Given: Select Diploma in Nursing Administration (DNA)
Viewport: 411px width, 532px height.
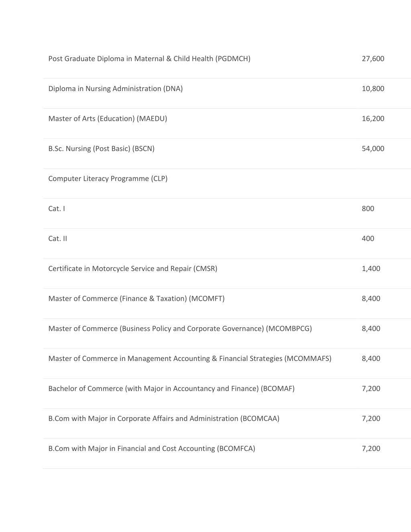Looking at the screenshot, I should (116, 89).
